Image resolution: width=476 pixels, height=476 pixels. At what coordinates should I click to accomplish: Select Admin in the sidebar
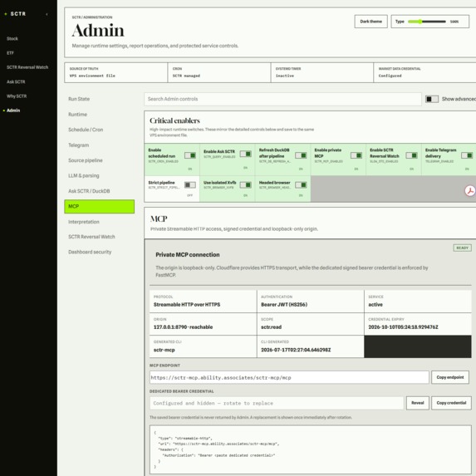coord(13,110)
